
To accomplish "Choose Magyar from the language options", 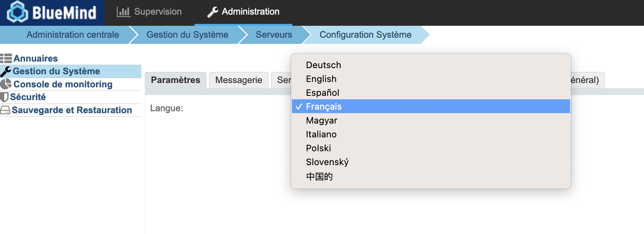I will [321, 120].
